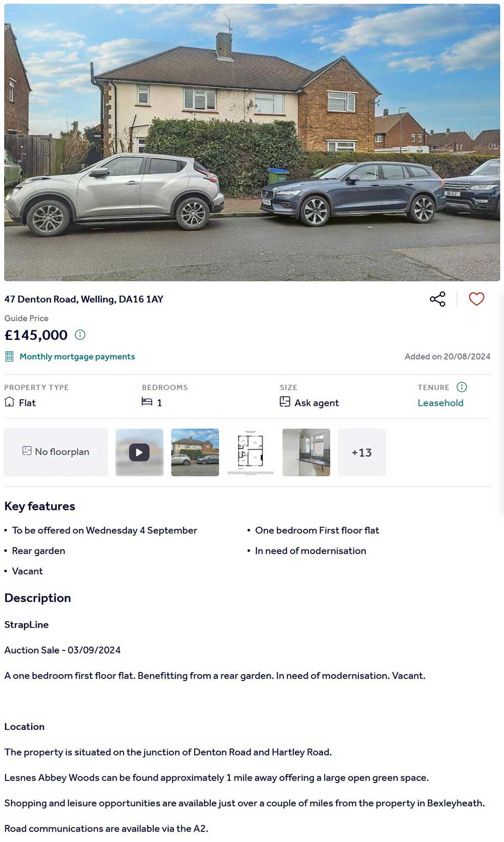This screenshot has height=842, width=504.
Task: Play the property video thumbnail
Action: [x=140, y=452]
